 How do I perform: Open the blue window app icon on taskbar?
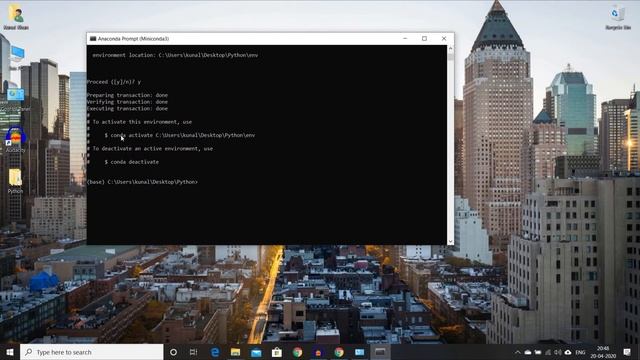[360, 352]
